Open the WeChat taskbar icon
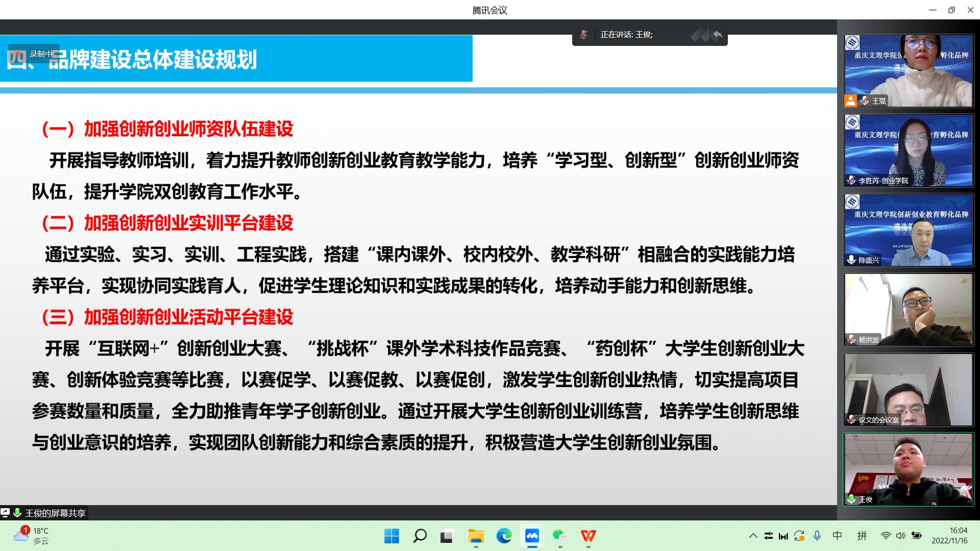 pos(560,536)
